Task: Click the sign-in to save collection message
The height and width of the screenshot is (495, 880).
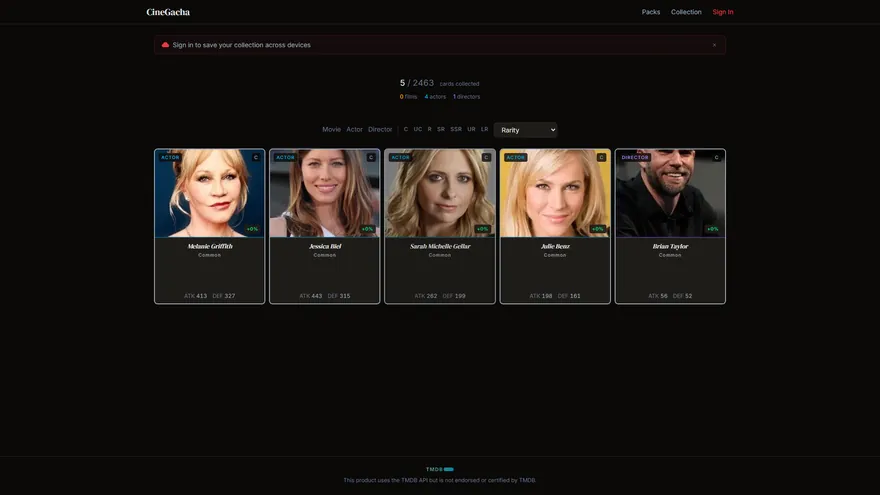Action: pyautogui.click(x=241, y=45)
